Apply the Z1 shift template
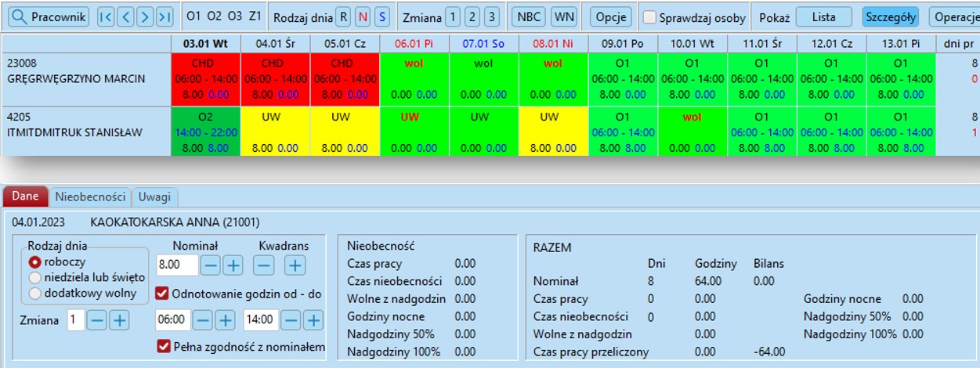This screenshot has width=980, height=368. (x=255, y=16)
